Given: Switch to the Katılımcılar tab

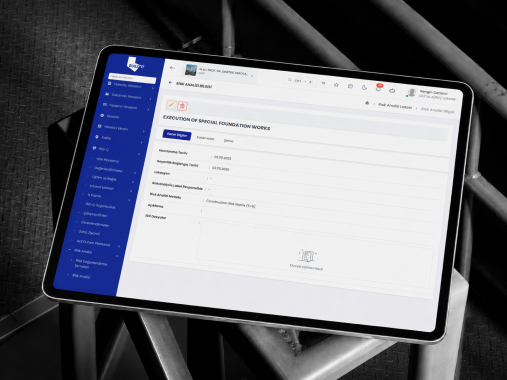Looking at the screenshot, I should point(206,138).
